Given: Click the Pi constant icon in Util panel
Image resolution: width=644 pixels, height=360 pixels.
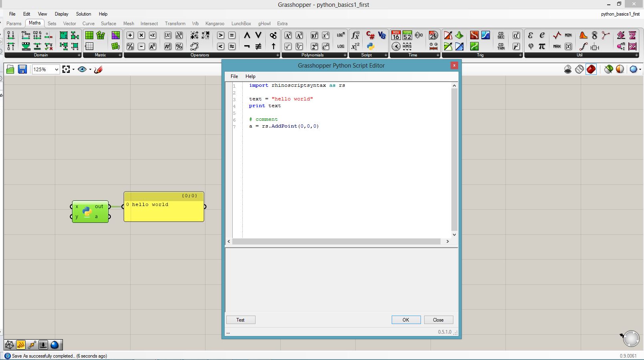Looking at the screenshot, I should 542,46.
